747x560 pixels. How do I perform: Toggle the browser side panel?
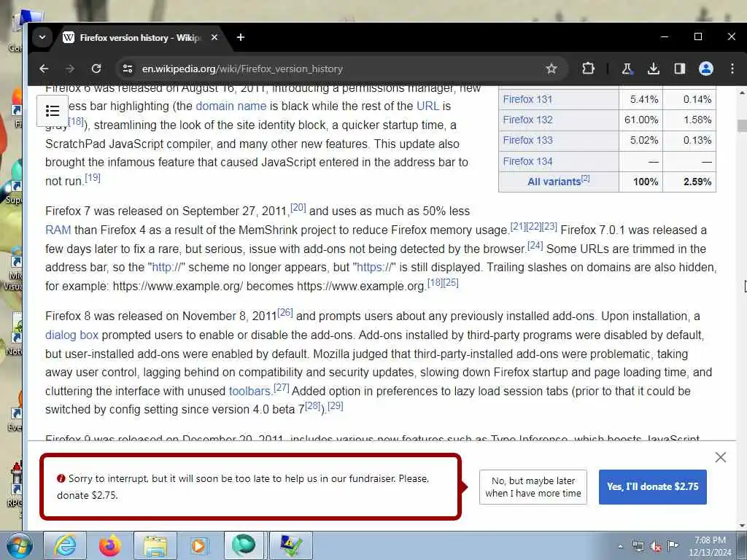[x=679, y=69]
